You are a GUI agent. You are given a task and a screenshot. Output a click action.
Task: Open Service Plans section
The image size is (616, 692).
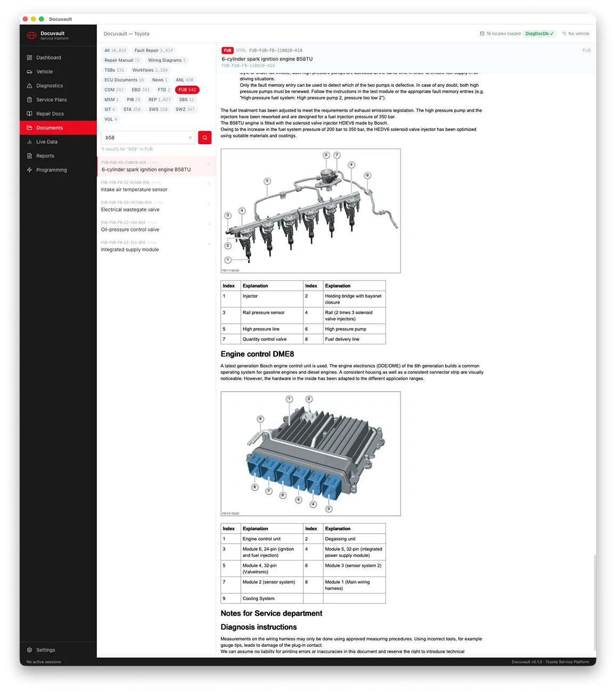tap(52, 100)
